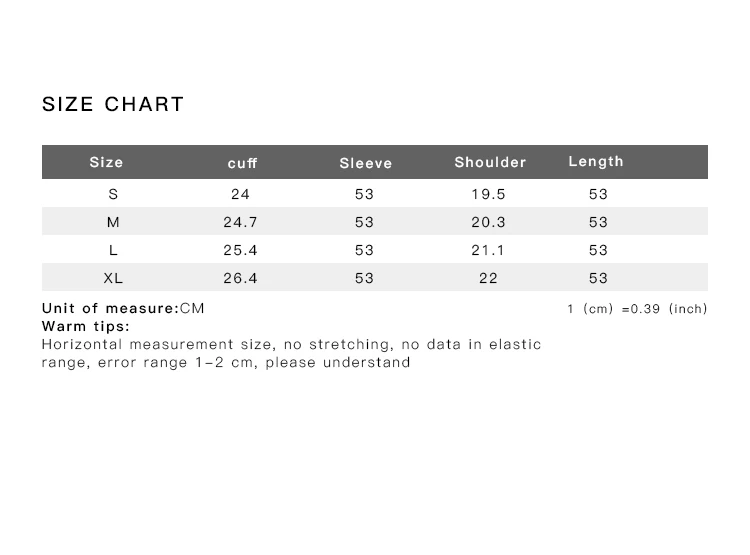Click the cuff value 25.4
This screenshot has width=750, height=555.
point(240,250)
